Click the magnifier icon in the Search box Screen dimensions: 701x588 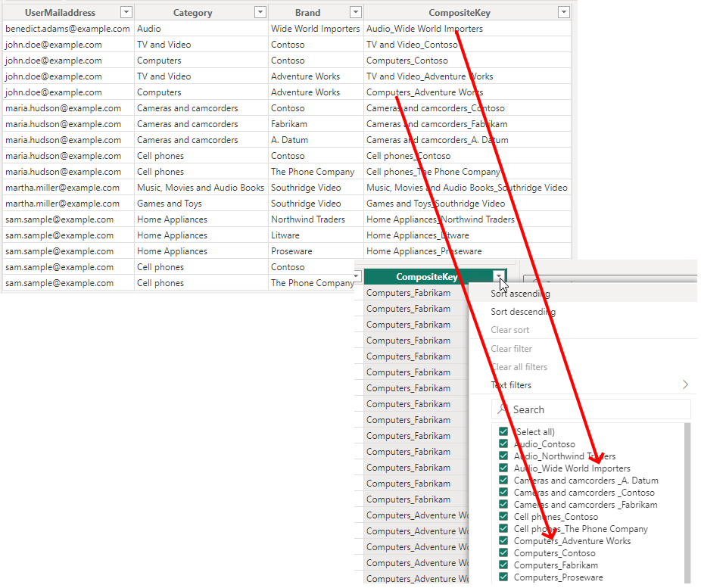point(503,409)
